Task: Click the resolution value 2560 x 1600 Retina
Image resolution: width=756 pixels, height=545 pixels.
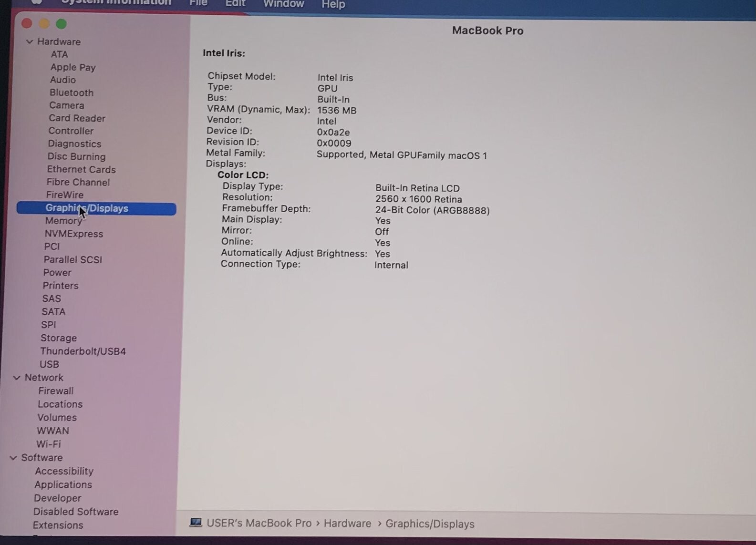Action: click(418, 199)
